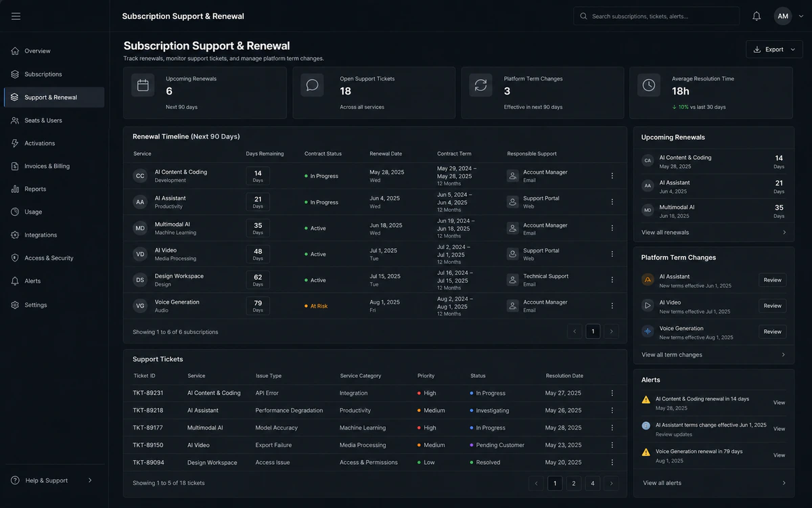The height and width of the screenshot is (508, 812).
Task: Expand View all alerts
Action: [x=714, y=483]
